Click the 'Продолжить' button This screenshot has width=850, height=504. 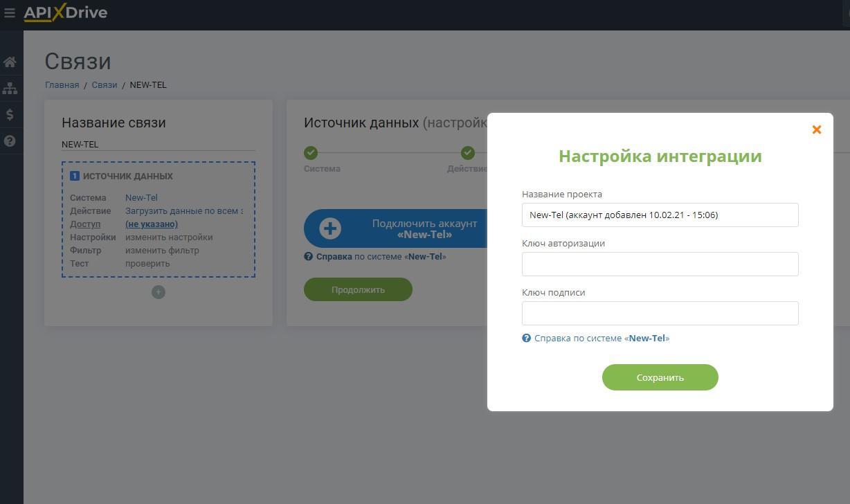[358, 289]
